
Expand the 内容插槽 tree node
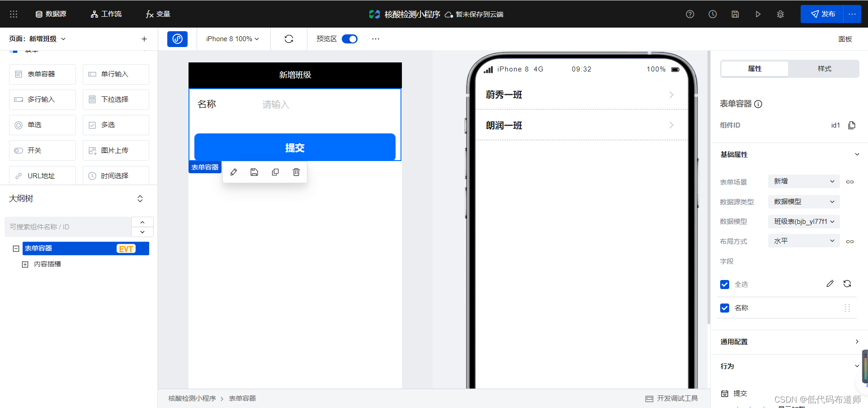(x=25, y=264)
